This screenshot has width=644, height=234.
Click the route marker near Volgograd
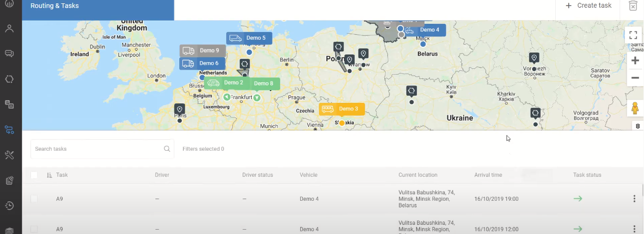tap(535, 113)
